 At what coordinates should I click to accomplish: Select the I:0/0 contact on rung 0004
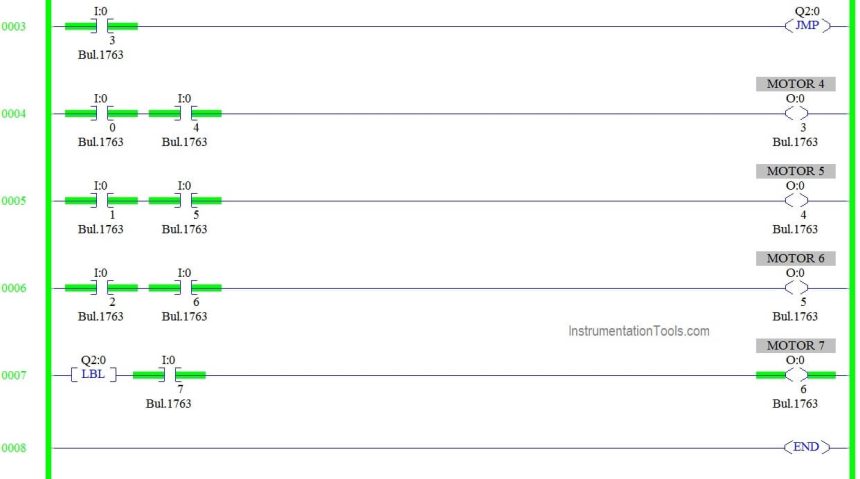(x=101, y=114)
